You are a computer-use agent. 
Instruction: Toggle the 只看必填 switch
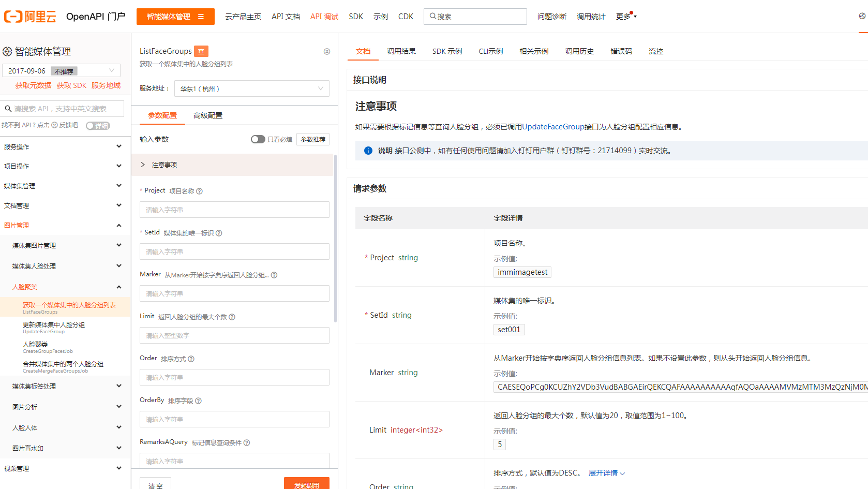pos(258,139)
